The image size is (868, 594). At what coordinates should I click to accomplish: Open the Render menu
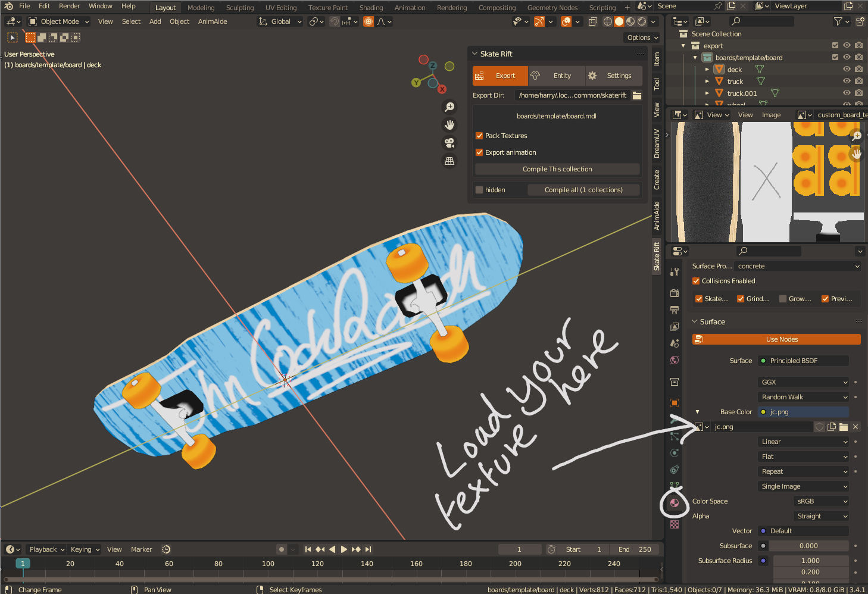(69, 6)
